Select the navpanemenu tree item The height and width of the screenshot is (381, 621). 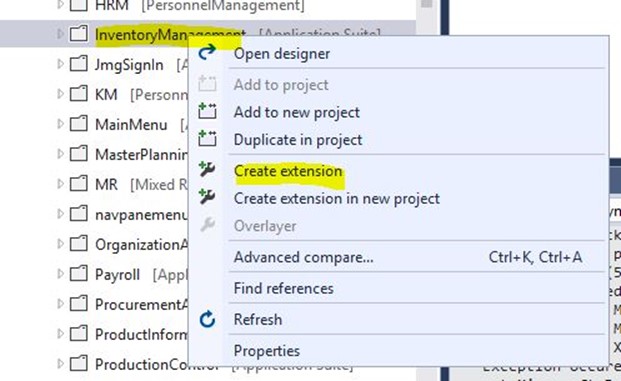pos(141,215)
